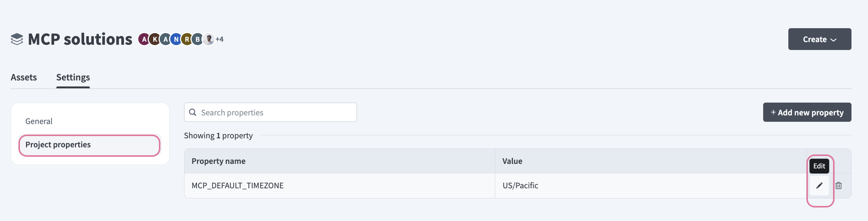Click the brown "K" member avatar
868x221 pixels.
click(155, 39)
